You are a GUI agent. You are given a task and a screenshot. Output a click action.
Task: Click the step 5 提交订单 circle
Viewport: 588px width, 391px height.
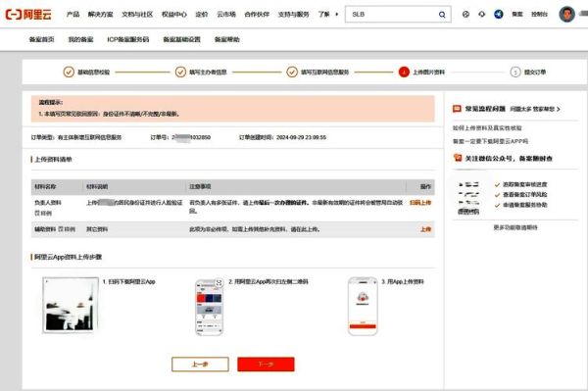[x=515, y=72]
